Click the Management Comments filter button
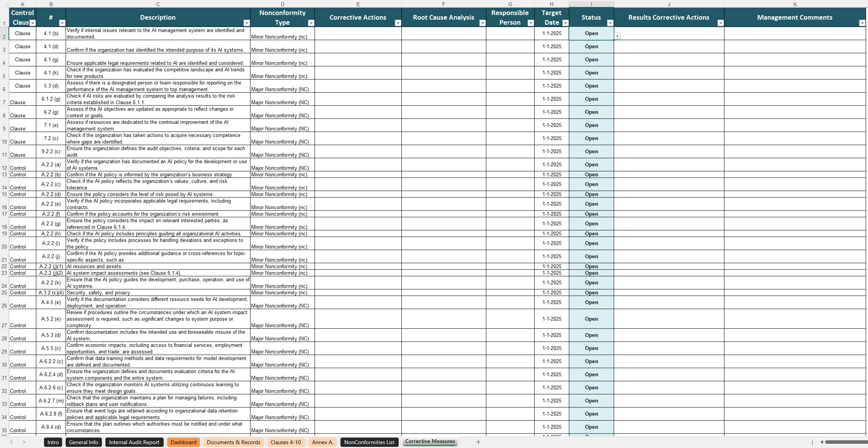This screenshot has height=448, width=868. [x=862, y=23]
